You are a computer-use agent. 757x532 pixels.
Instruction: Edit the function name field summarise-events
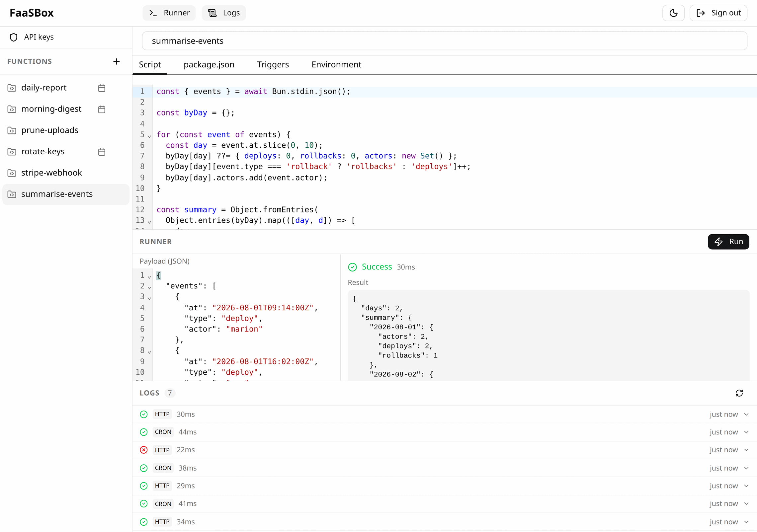pos(445,41)
